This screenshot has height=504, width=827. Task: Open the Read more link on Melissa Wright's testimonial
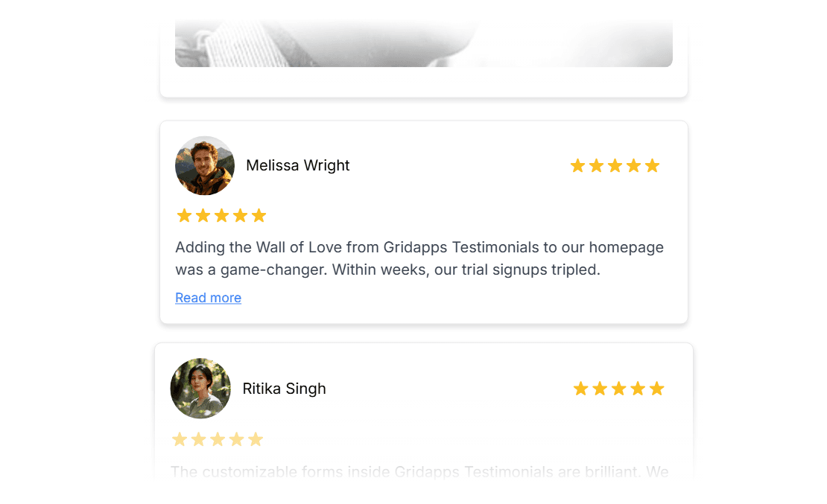(x=208, y=298)
